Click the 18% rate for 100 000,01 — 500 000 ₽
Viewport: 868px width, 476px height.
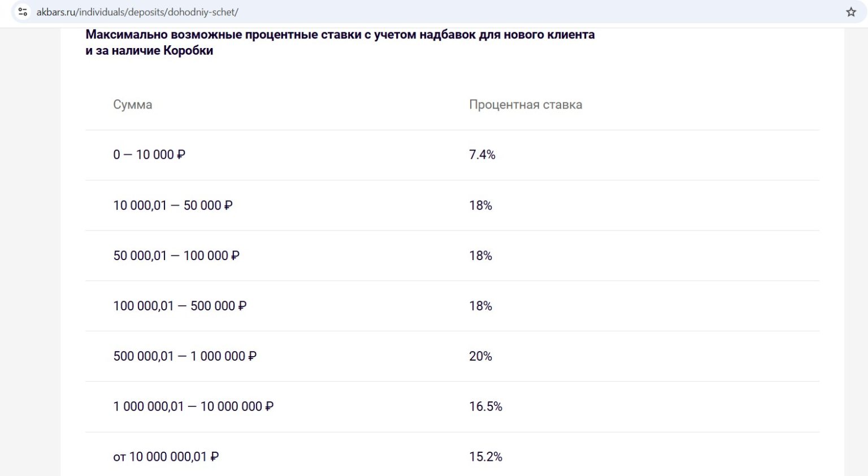480,306
